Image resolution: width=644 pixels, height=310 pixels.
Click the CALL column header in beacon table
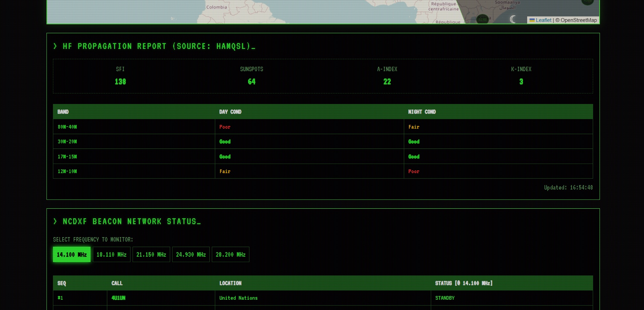coord(117,283)
